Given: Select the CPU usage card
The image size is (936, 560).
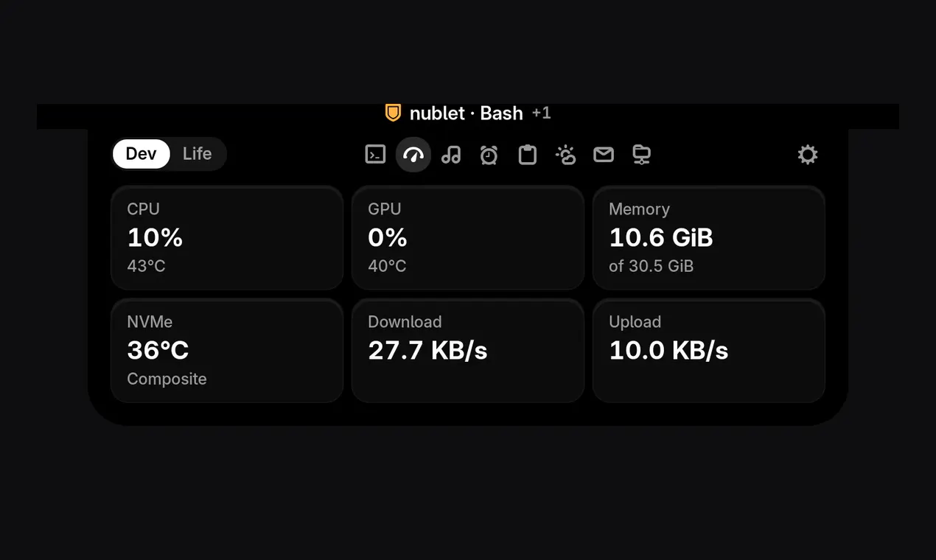Looking at the screenshot, I should point(227,237).
